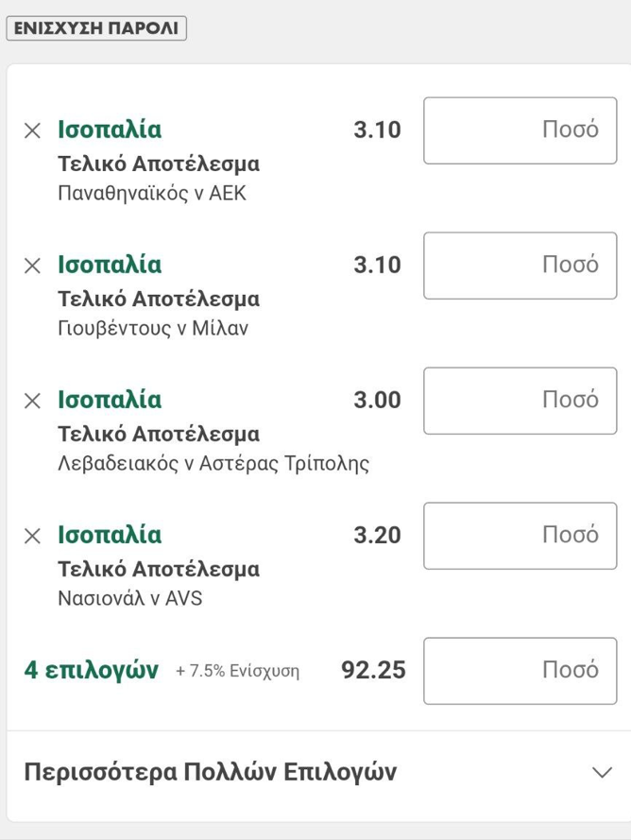Click Ισοπαλία for Παναθηναϊκός v ΑΕΚ

point(110,129)
